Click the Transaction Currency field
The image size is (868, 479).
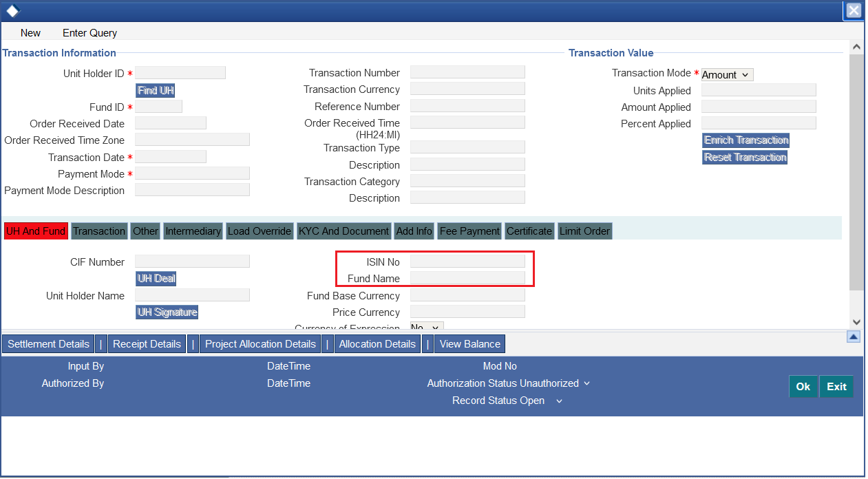467,89
